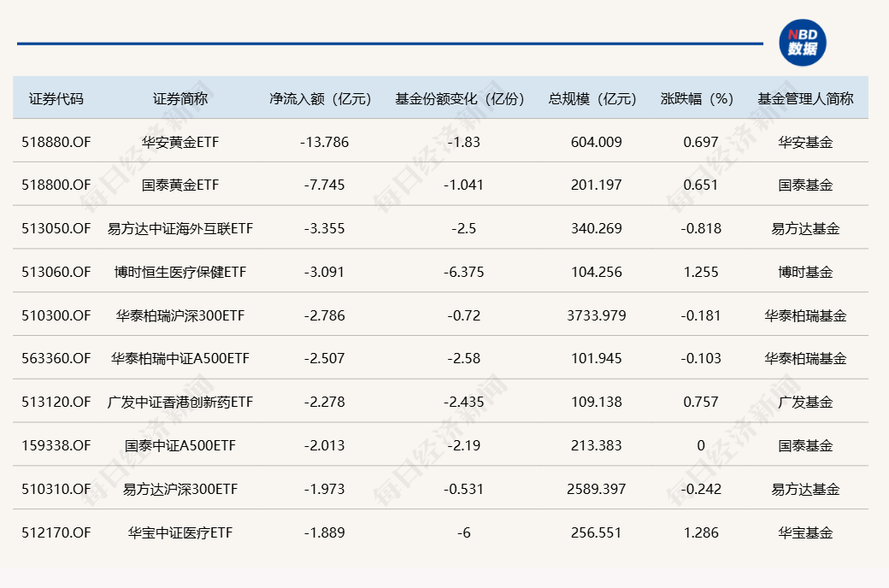Click share change value -6.375
The height and width of the screenshot is (588, 889).
(x=464, y=272)
